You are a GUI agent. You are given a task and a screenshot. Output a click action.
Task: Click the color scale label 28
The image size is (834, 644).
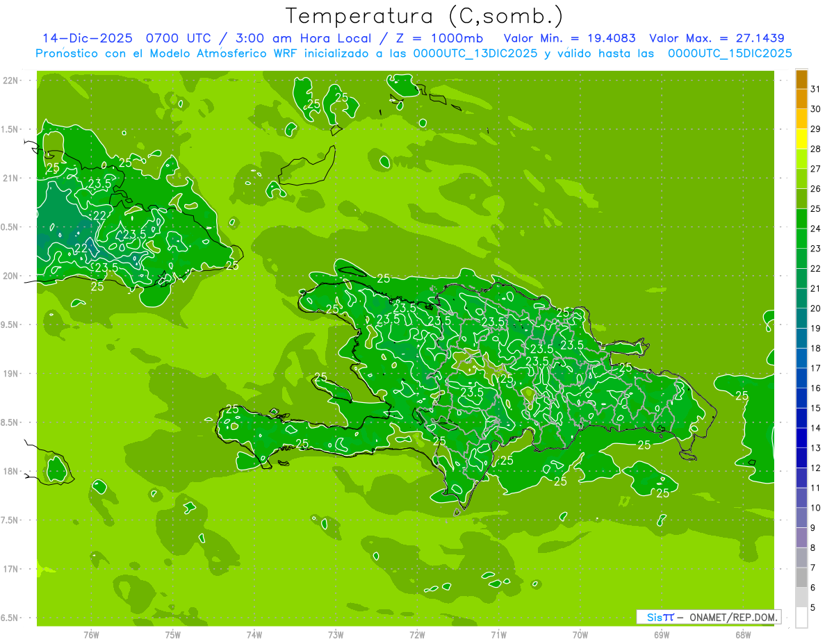click(815, 149)
